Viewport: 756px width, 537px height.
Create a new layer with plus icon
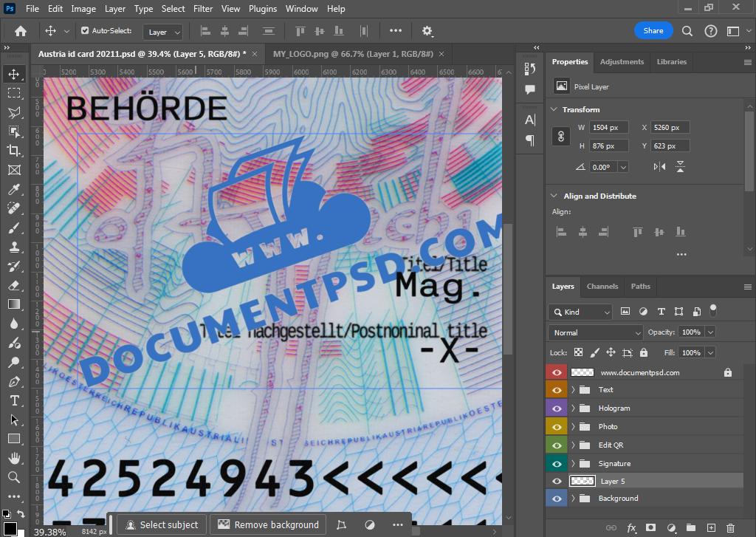[711, 528]
